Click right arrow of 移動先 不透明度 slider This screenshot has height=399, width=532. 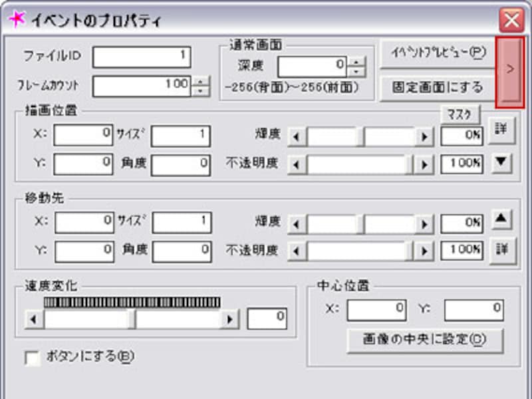[x=424, y=252]
